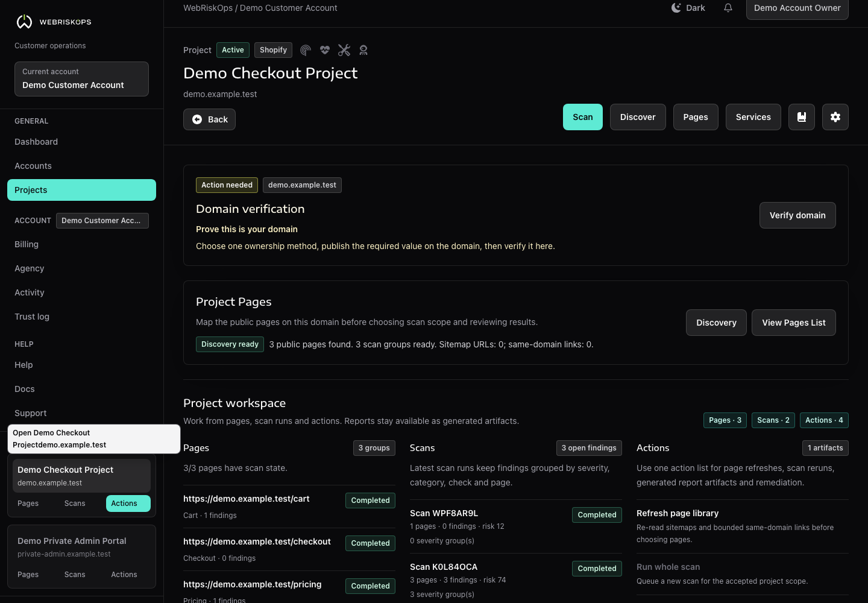868x603 pixels.
Task: Open the Current account selector
Action: (81, 79)
